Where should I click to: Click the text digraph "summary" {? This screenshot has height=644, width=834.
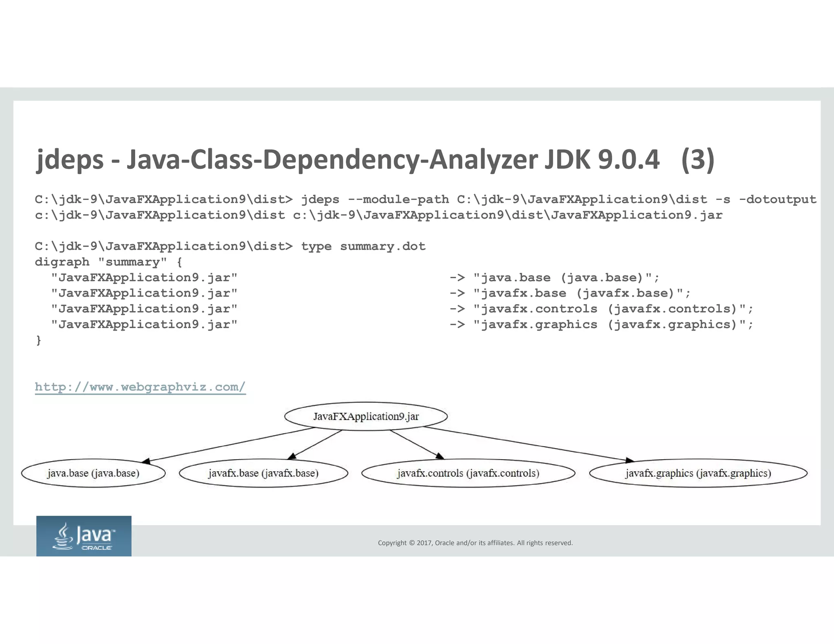pos(109,262)
